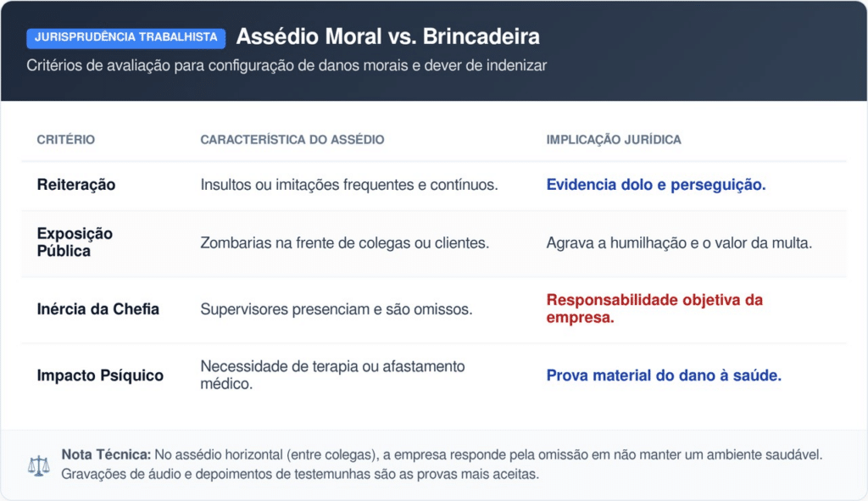Click Supervisores presenciam e são omissos text
The height and width of the screenshot is (501, 868).
(x=336, y=309)
